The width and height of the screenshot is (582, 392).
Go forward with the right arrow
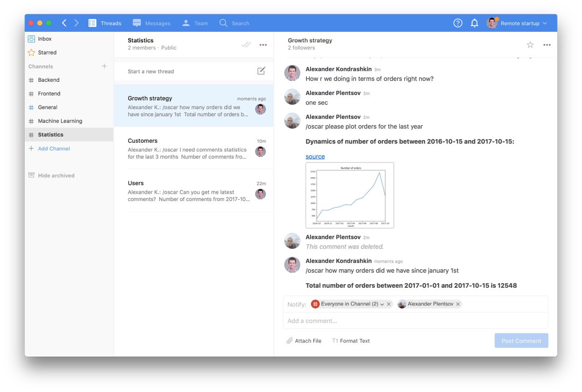[76, 23]
